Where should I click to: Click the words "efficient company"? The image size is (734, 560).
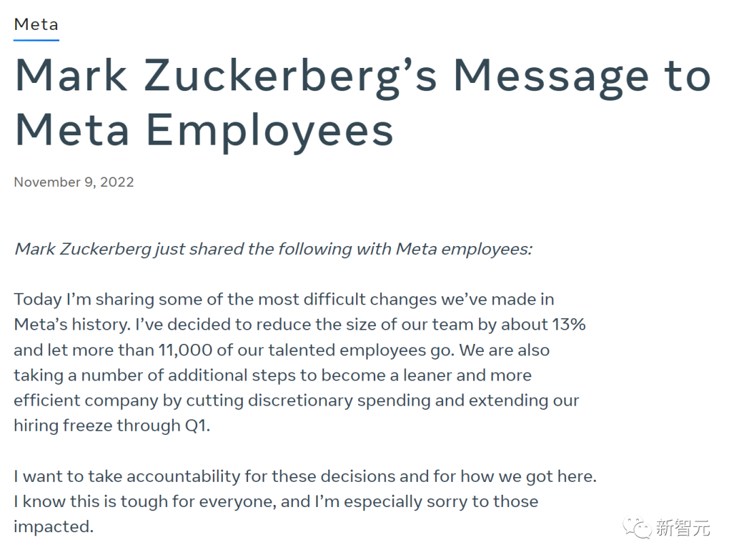click(86, 400)
